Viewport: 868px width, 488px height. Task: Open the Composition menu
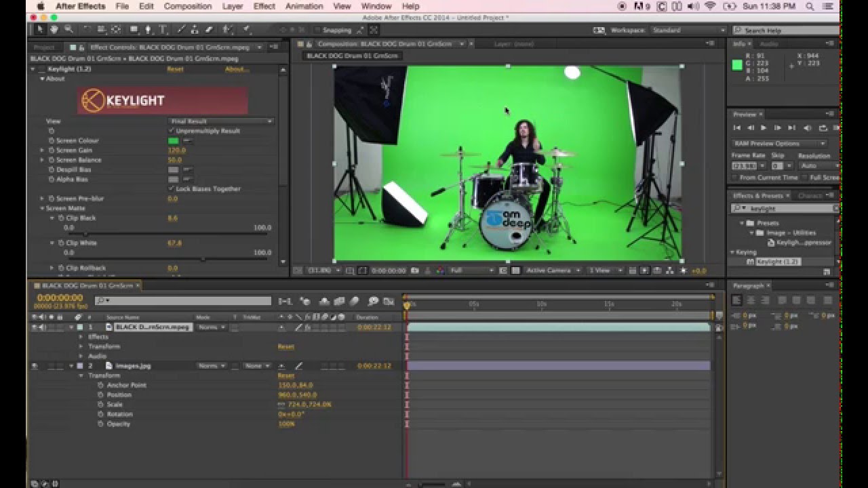pyautogui.click(x=188, y=6)
